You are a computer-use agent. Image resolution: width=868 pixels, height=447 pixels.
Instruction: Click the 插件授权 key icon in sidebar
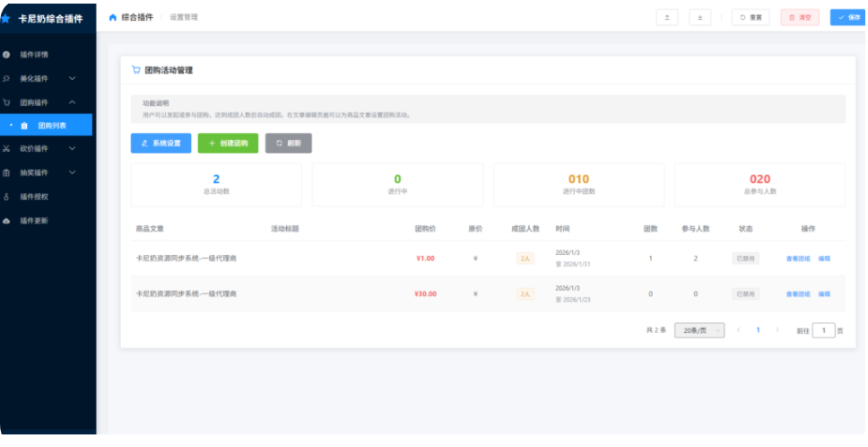pyautogui.click(x=7, y=197)
